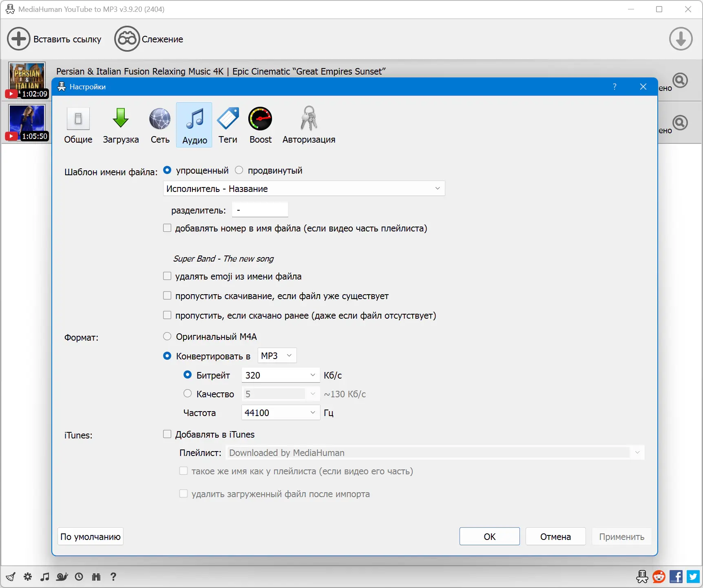Click the Persian Italian video thumbnail

(x=27, y=80)
